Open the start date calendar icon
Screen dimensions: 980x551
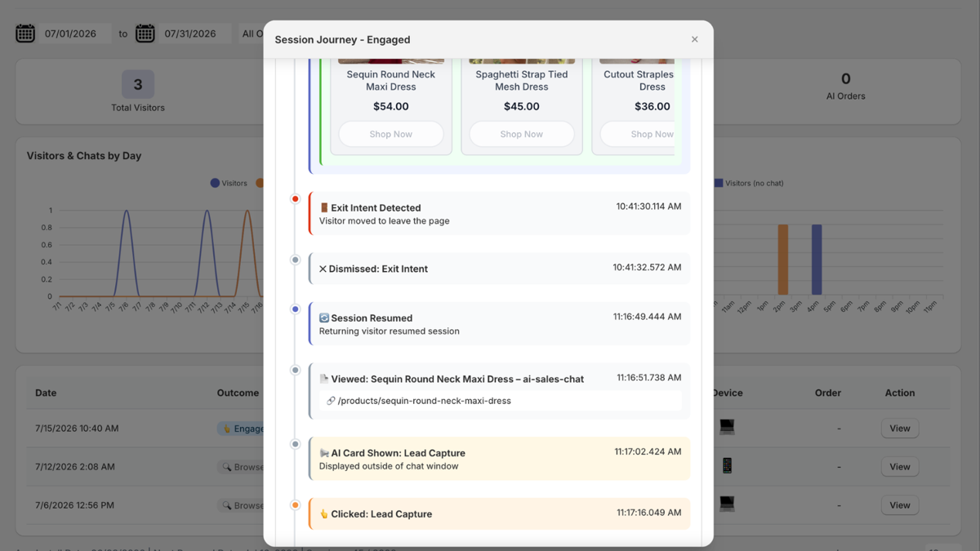coord(25,33)
